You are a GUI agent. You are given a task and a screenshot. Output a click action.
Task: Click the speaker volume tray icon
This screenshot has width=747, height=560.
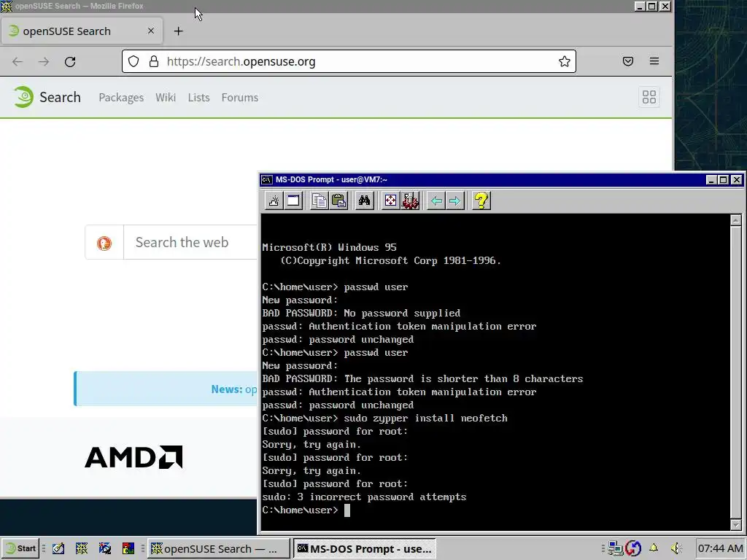coord(676,548)
